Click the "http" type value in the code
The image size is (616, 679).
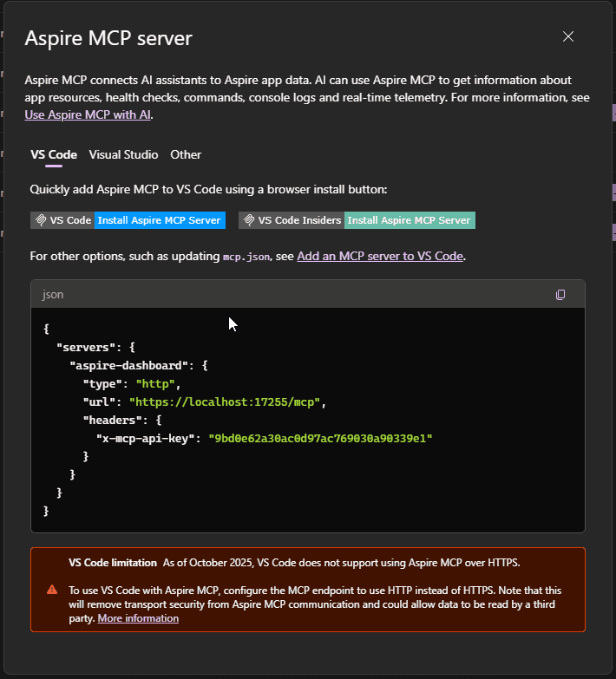pos(157,384)
